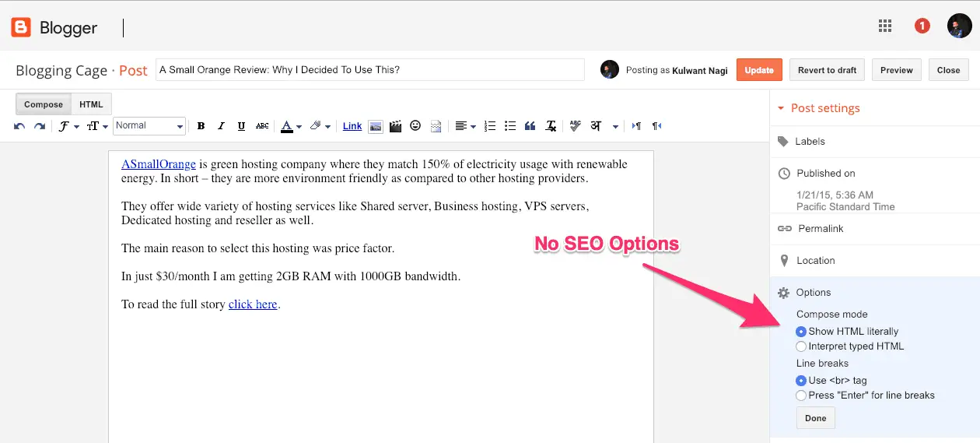Click the Blogger logo icon

click(x=21, y=27)
